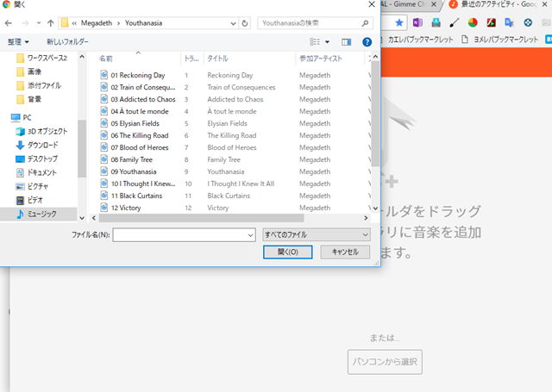Change the file view layout icon
Screen dimensions: 552x392
coord(315,42)
